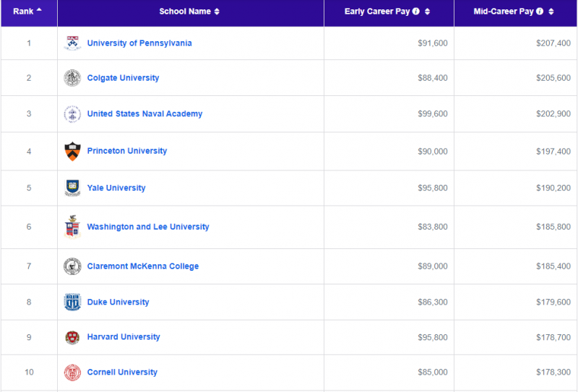Screen dimensions: 578x392
Task: Select mid-career pay $178,700
Action: 553,337
